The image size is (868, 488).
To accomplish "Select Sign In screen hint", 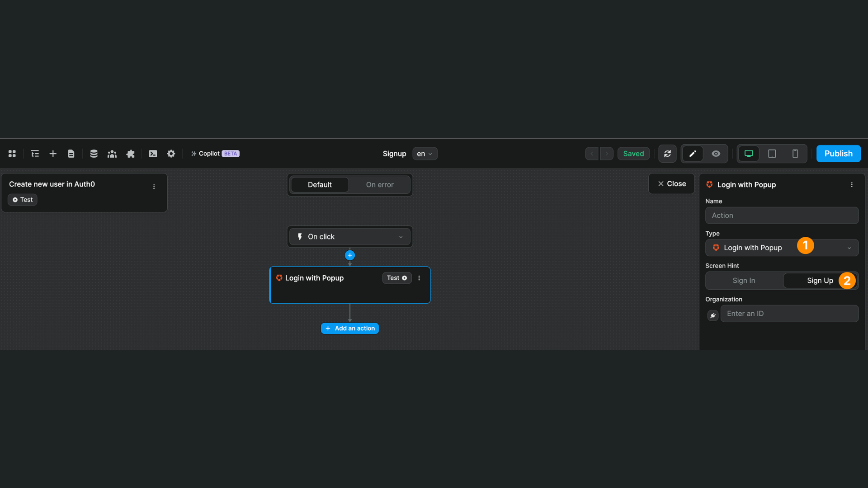I will click(743, 280).
